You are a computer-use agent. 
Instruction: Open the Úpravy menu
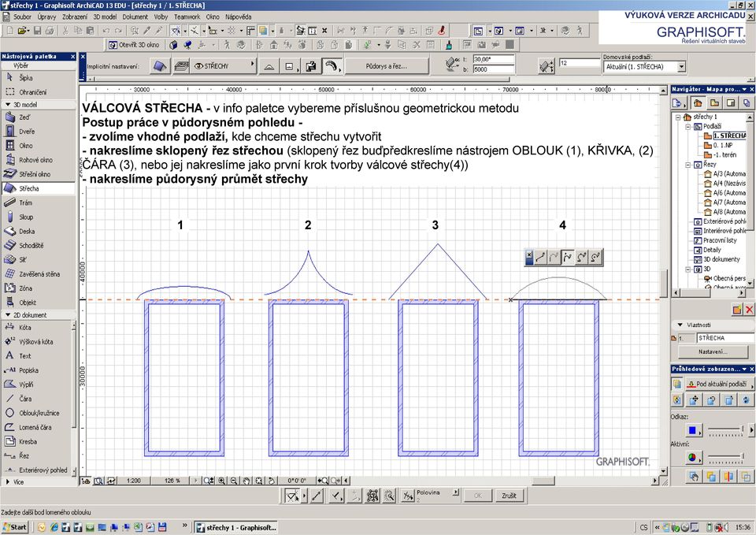click(x=46, y=17)
